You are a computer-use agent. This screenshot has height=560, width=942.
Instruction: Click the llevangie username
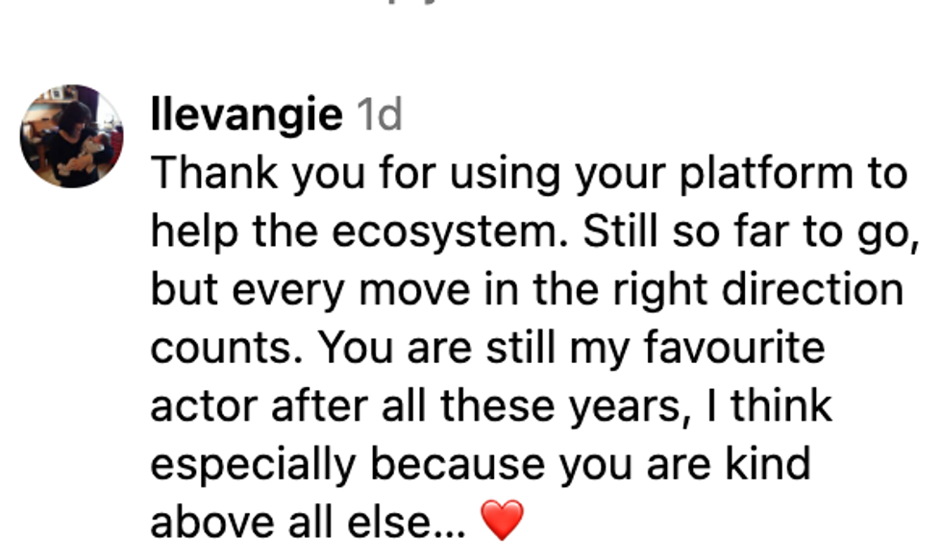247,116
